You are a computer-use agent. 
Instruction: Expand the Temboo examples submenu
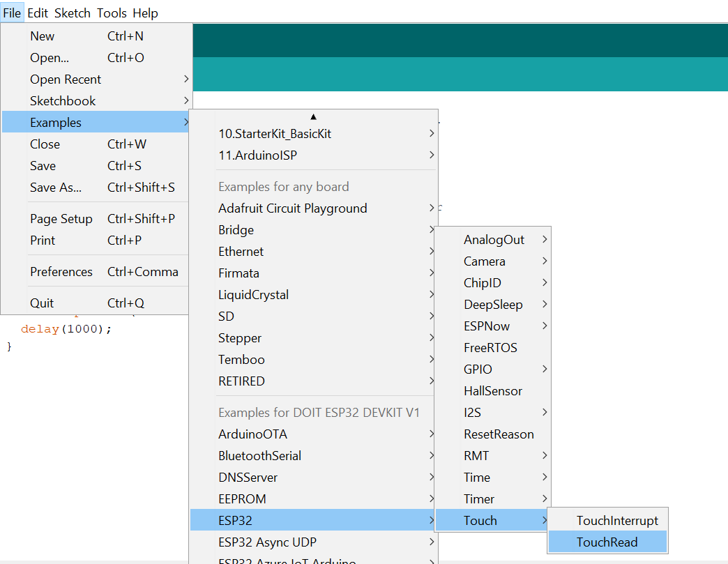313,359
